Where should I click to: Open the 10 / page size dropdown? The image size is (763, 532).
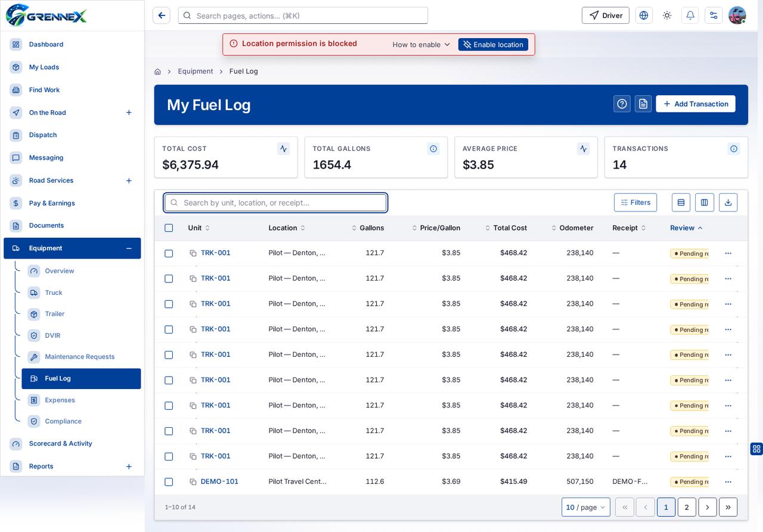[x=586, y=507]
